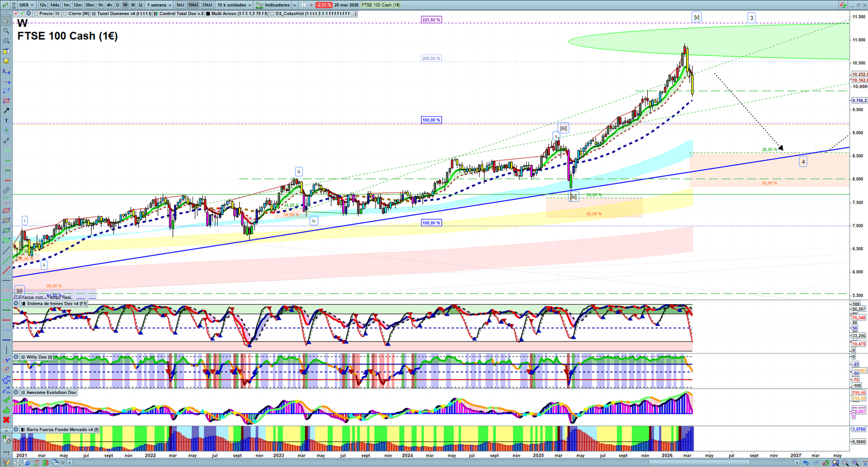Viewport: 868px width, 467px height.
Task: Toggle the DS_CotasHist checkbox
Action: pyautogui.click(x=272, y=14)
